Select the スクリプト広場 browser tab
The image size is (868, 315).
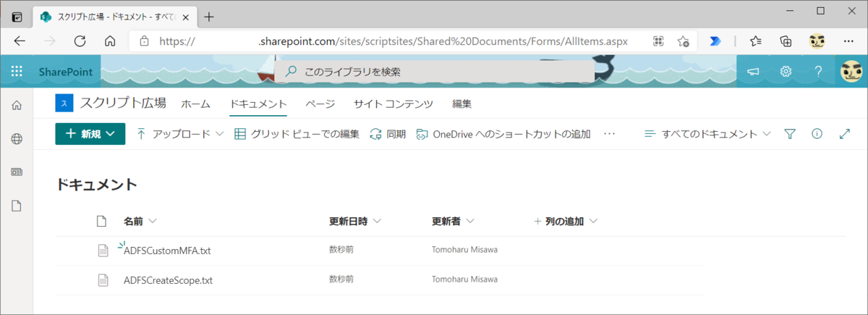[114, 16]
